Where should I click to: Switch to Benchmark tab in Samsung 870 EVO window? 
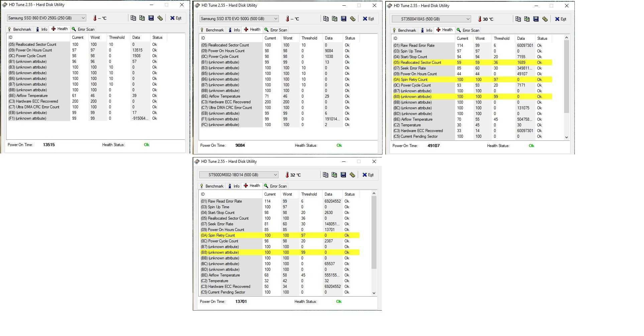[212, 30]
